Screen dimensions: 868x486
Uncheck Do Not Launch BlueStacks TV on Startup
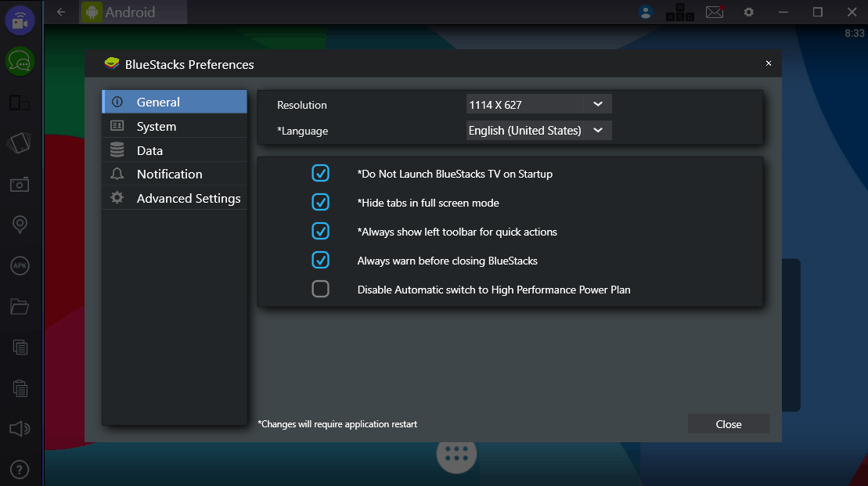(x=321, y=173)
